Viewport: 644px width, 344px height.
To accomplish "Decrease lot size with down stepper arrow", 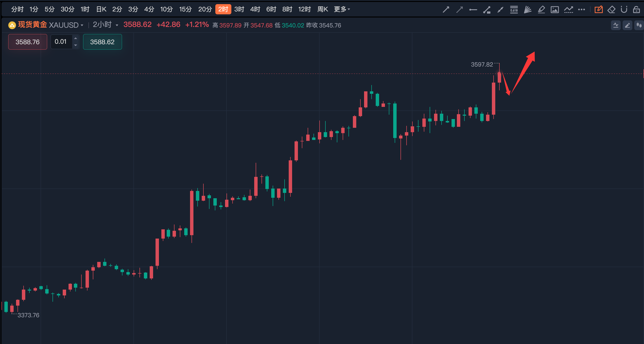I will [76, 45].
